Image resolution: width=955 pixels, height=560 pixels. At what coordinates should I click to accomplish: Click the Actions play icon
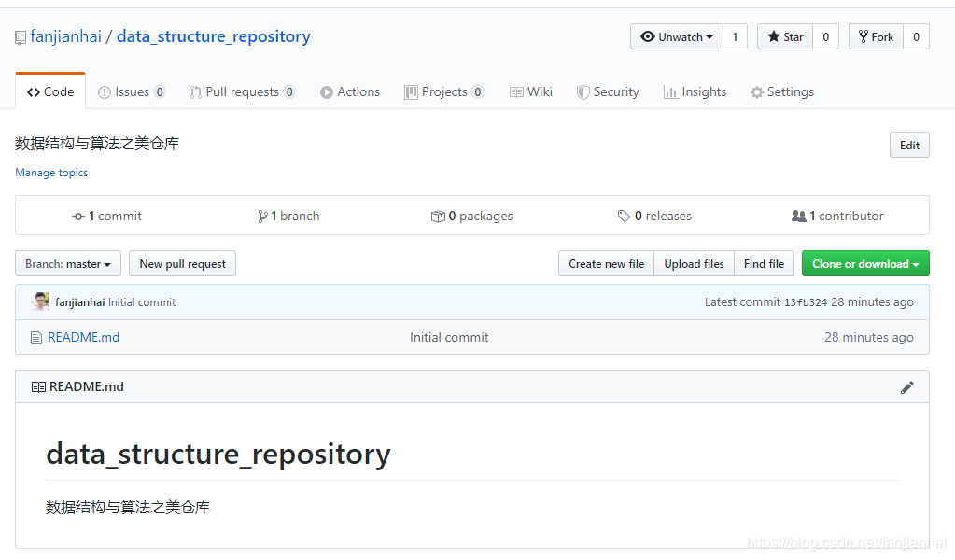(327, 92)
